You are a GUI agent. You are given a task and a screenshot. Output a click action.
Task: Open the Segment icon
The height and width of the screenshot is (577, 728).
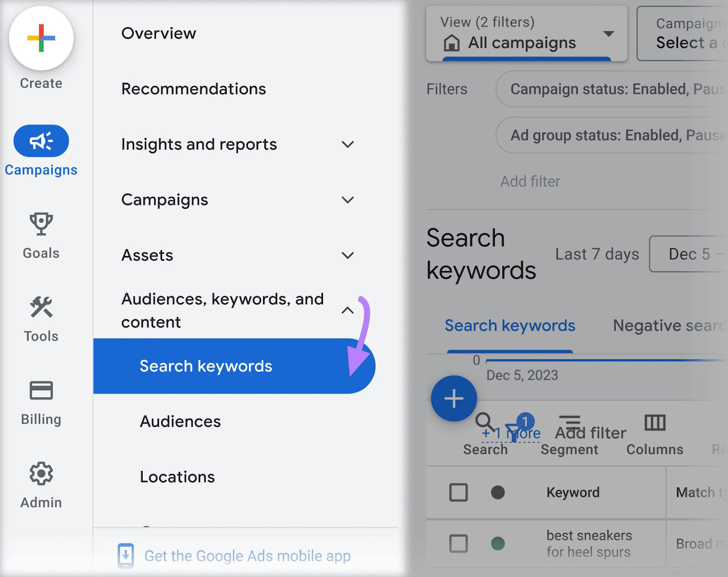(569, 422)
